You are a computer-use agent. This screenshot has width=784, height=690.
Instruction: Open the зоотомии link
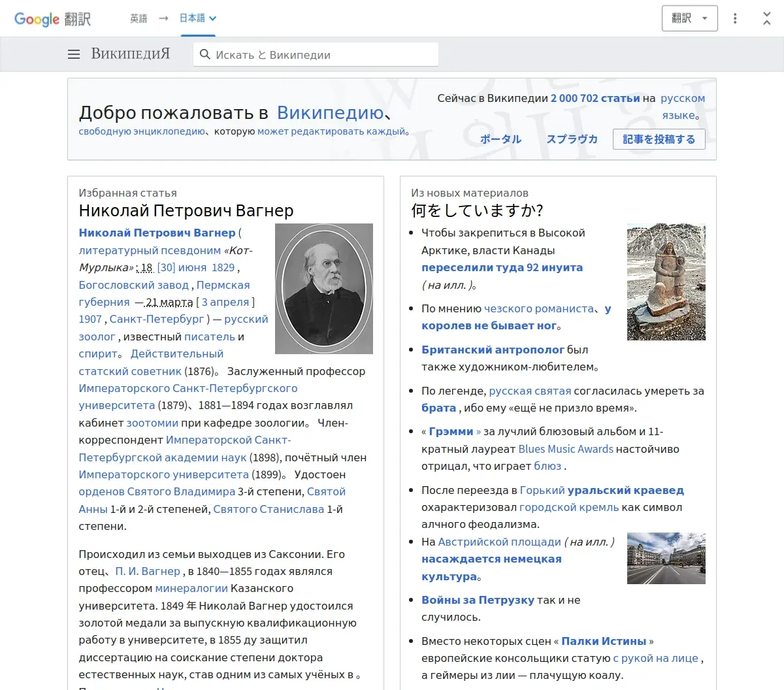[x=152, y=423]
